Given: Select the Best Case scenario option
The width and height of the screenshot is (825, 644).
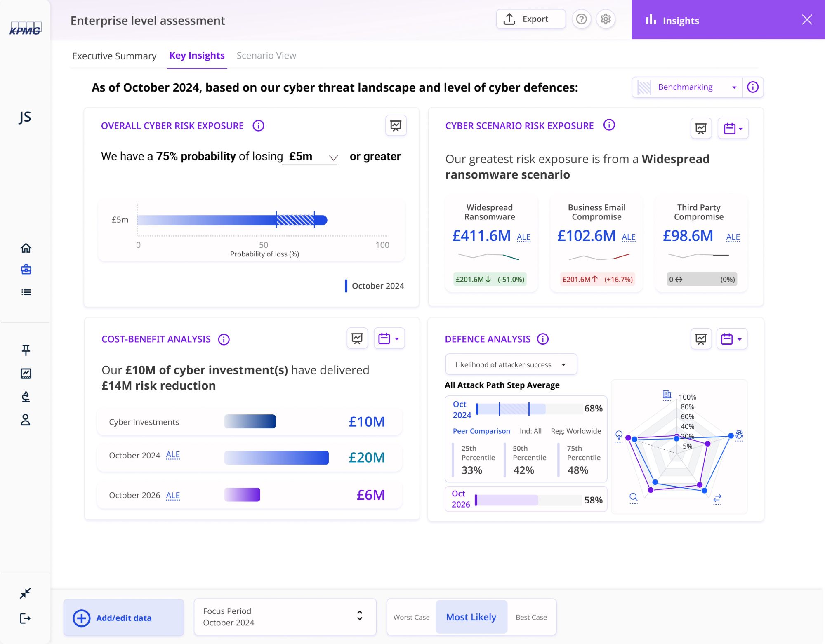Looking at the screenshot, I should pos(531,617).
